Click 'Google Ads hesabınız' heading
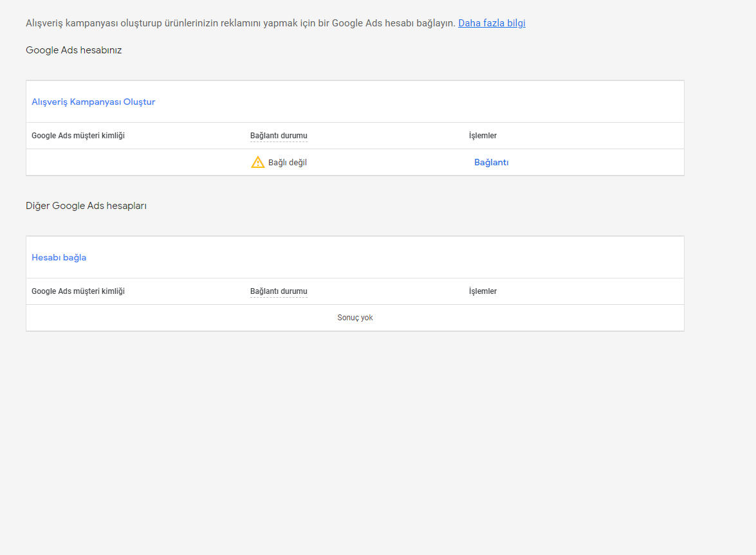Image resolution: width=756 pixels, height=555 pixels. tap(74, 50)
